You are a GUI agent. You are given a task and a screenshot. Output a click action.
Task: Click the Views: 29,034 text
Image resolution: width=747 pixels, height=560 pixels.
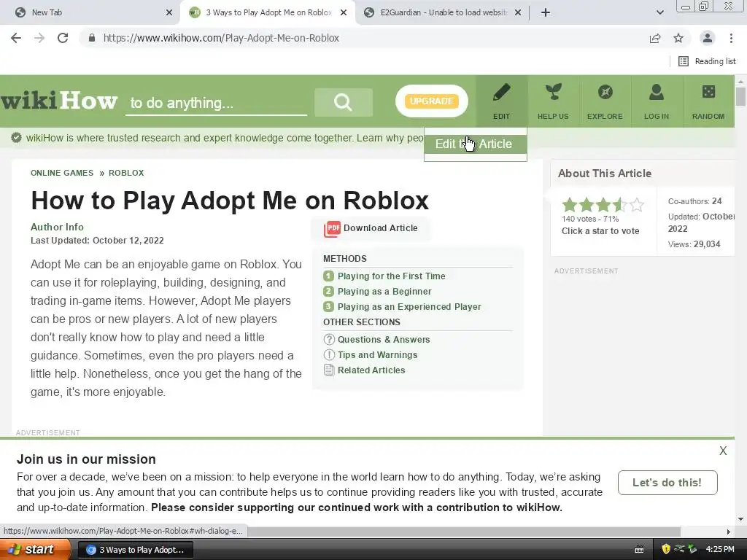click(x=694, y=244)
